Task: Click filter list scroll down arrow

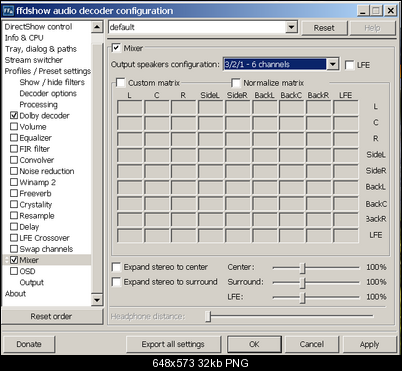Action: pos(97,300)
